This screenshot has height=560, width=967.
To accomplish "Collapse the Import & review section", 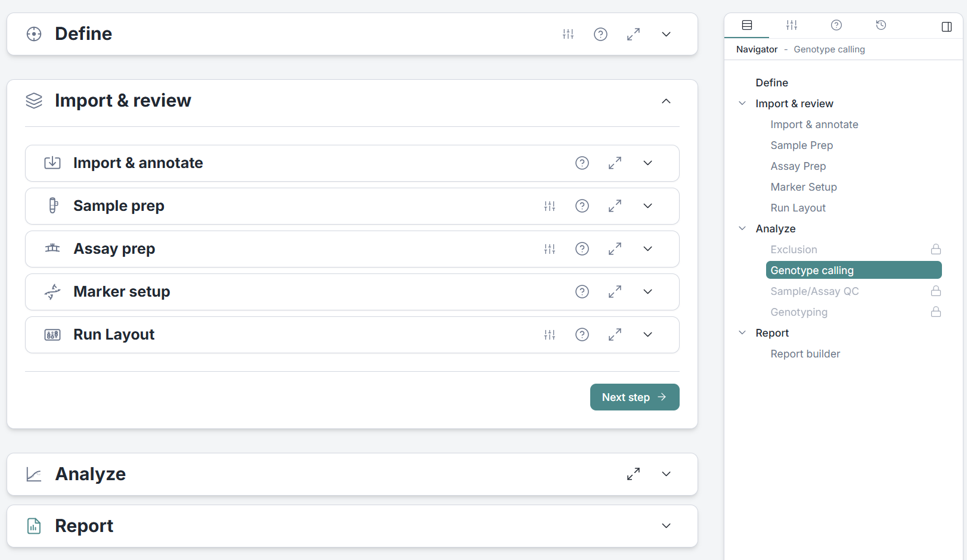I will pos(666,101).
